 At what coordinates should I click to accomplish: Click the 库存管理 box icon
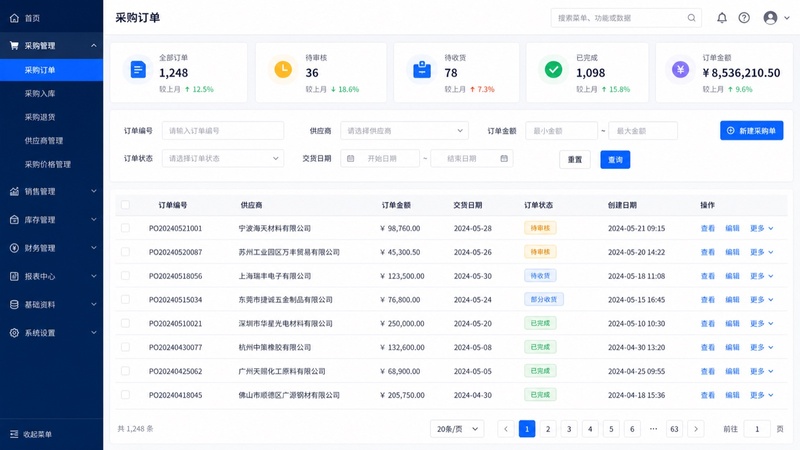pos(14,220)
